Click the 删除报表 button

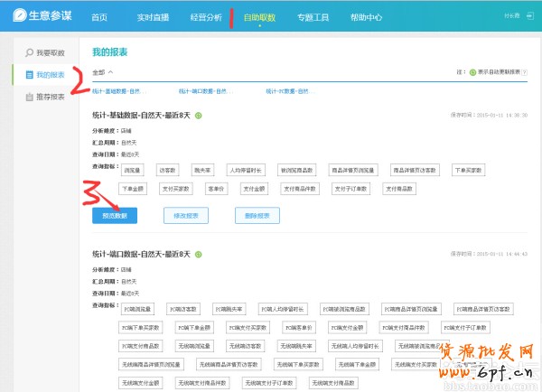pyautogui.click(x=257, y=215)
